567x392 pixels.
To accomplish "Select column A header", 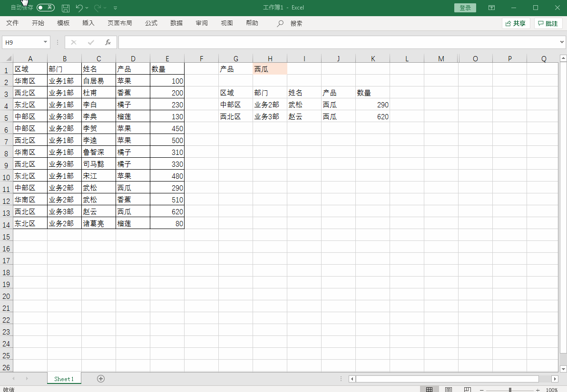I will click(x=30, y=58).
